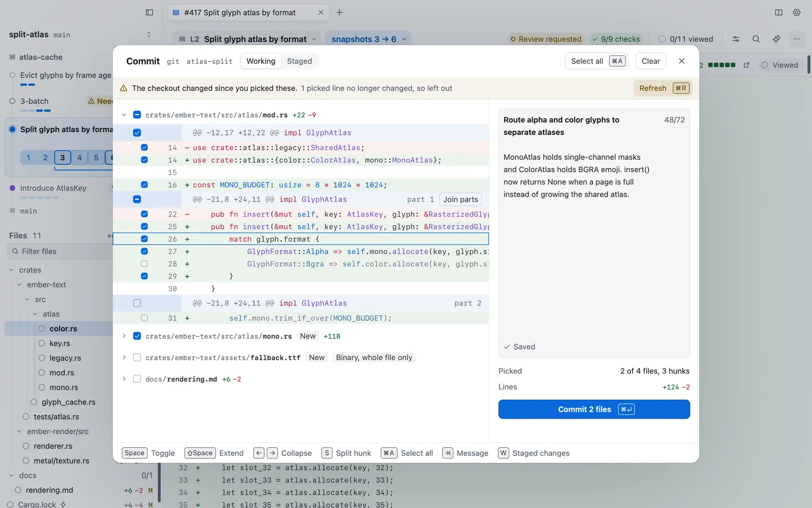Open renderer.rs in file tree
812x508 pixels.
53,446
